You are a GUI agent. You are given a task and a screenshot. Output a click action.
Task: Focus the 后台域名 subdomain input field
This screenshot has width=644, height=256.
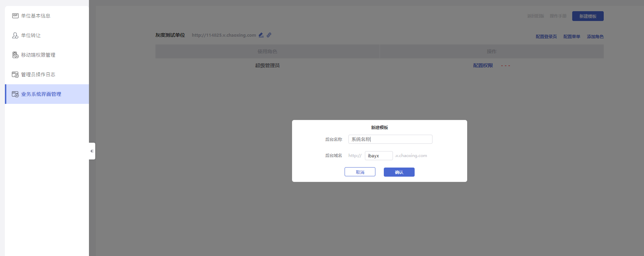tap(379, 156)
